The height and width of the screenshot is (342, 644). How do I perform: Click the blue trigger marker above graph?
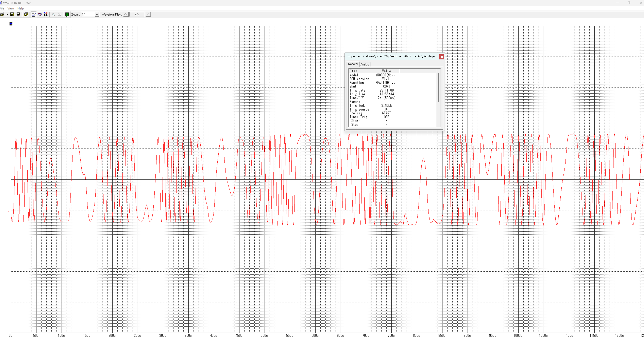[x=11, y=24]
